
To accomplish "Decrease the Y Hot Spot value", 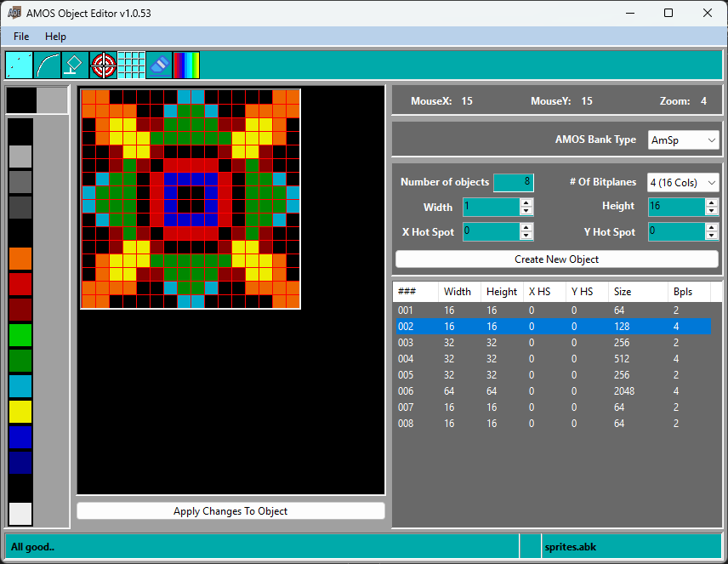I will pyautogui.click(x=712, y=236).
